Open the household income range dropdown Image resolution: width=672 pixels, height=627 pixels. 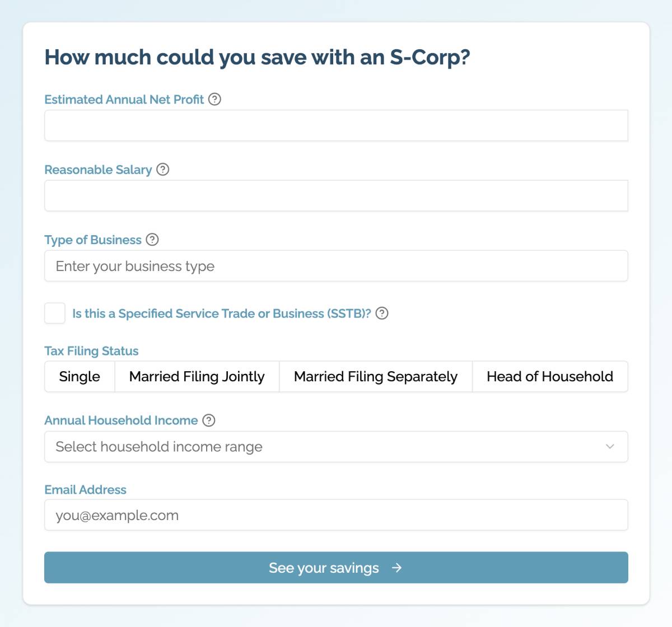pos(336,447)
